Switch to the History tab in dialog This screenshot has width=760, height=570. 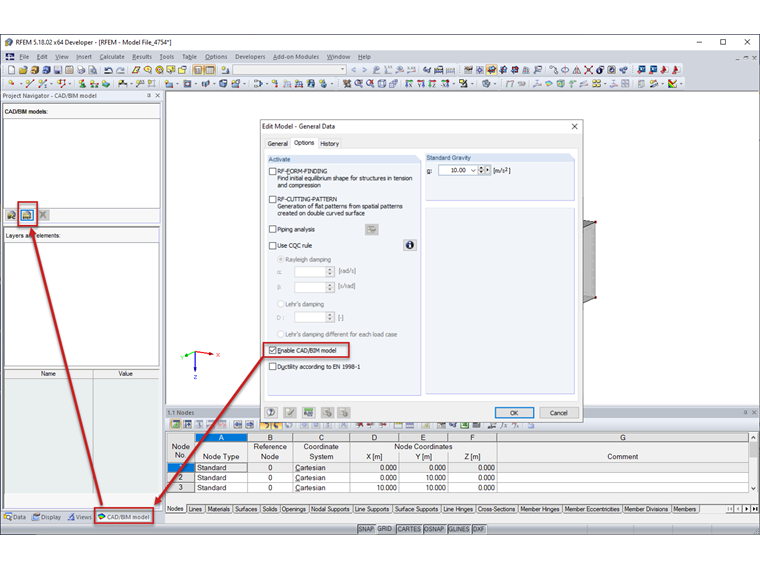click(x=329, y=143)
